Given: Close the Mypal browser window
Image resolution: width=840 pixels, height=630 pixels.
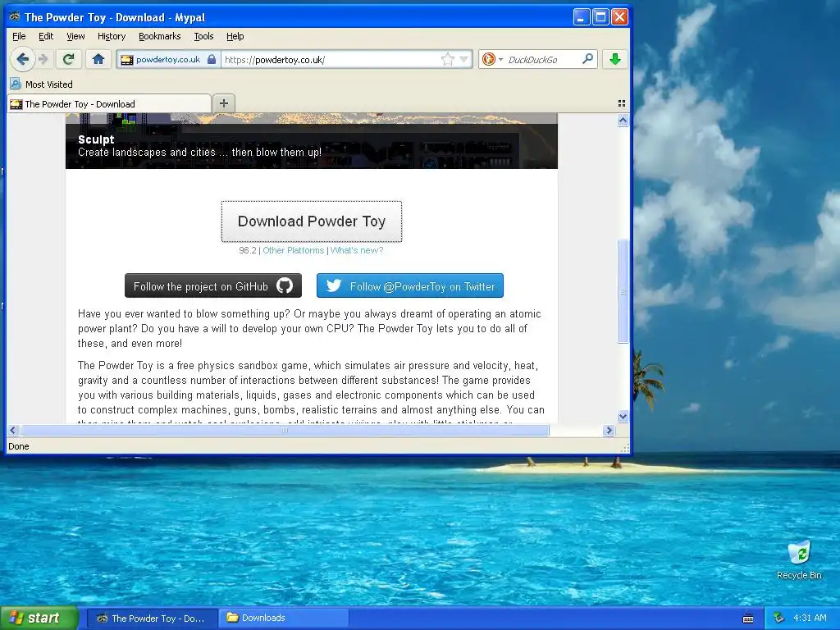Looking at the screenshot, I should tap(620, 17).
